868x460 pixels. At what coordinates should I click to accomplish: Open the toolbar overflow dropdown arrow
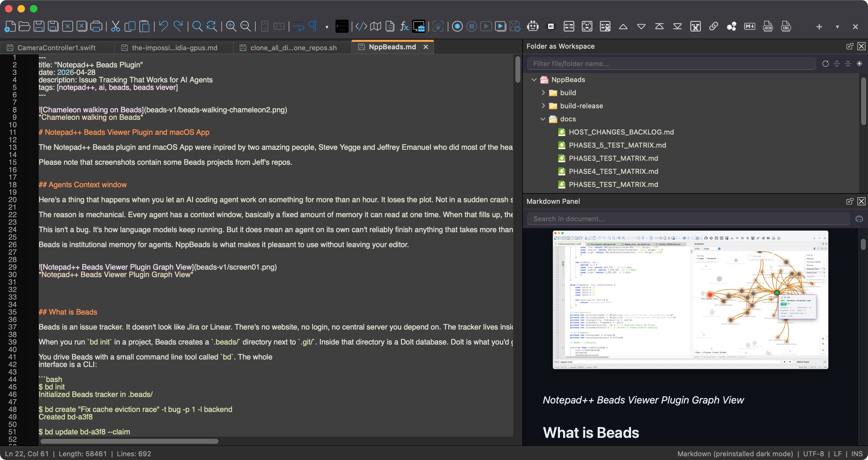pos(837,27)
